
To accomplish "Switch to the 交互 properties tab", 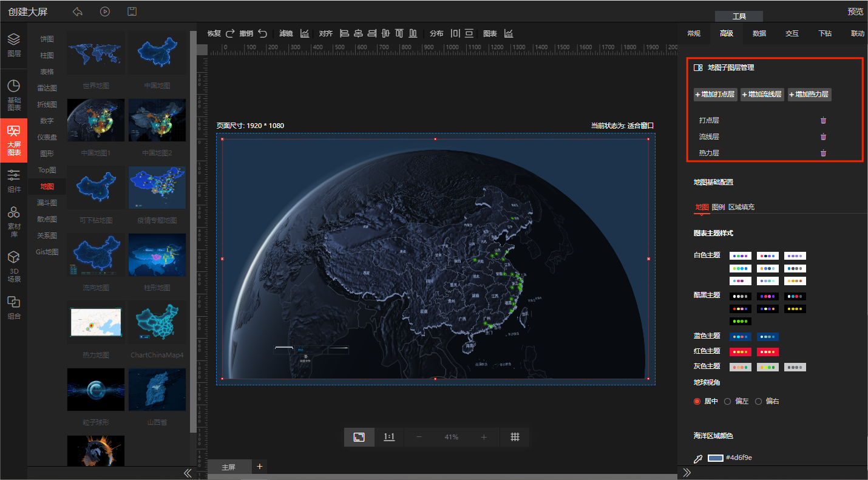I will [x=792, y=33].
